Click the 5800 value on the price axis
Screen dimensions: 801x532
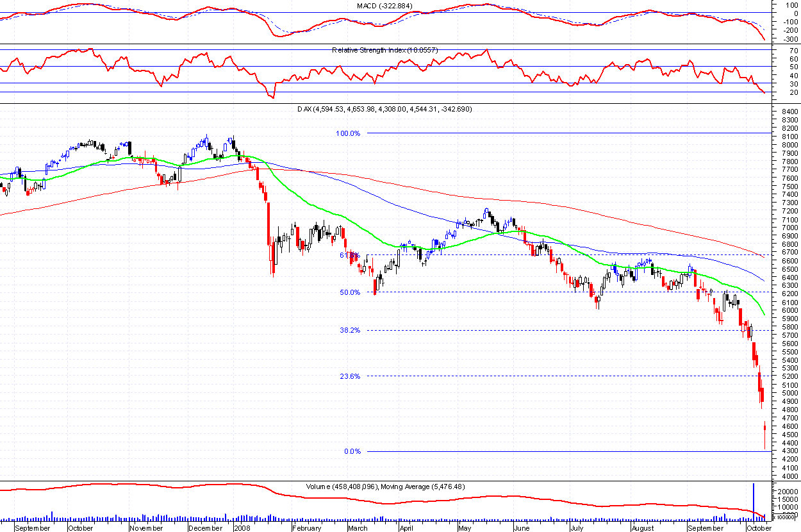[x=789, y=327]
